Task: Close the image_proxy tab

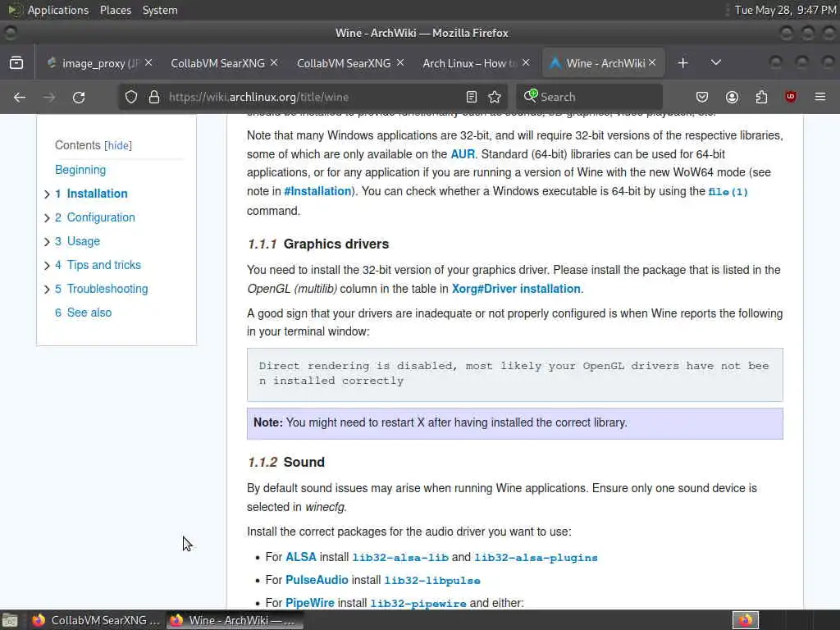Action: [148, 62]
